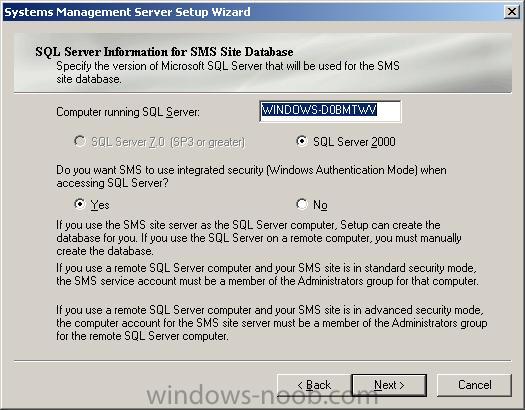Click the integrated security question text
The height and width of the screenshot is (410, 525).
[251, 176]
